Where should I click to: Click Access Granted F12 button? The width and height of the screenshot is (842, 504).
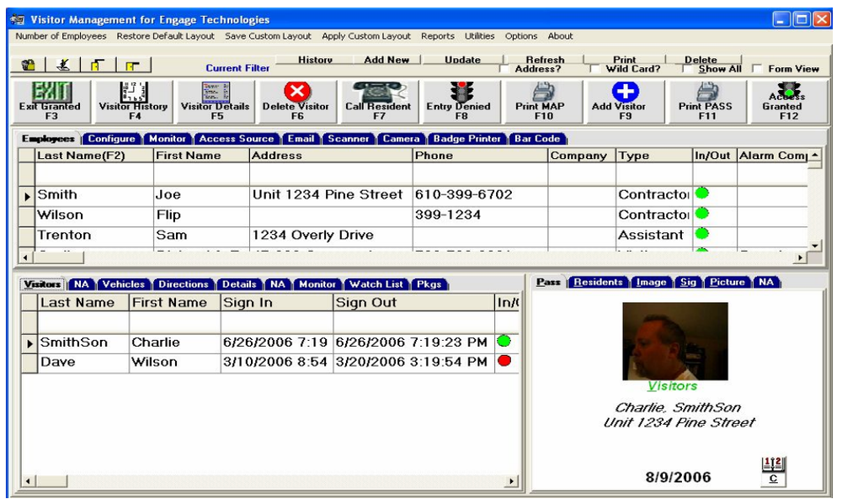(x=788, y=102)
